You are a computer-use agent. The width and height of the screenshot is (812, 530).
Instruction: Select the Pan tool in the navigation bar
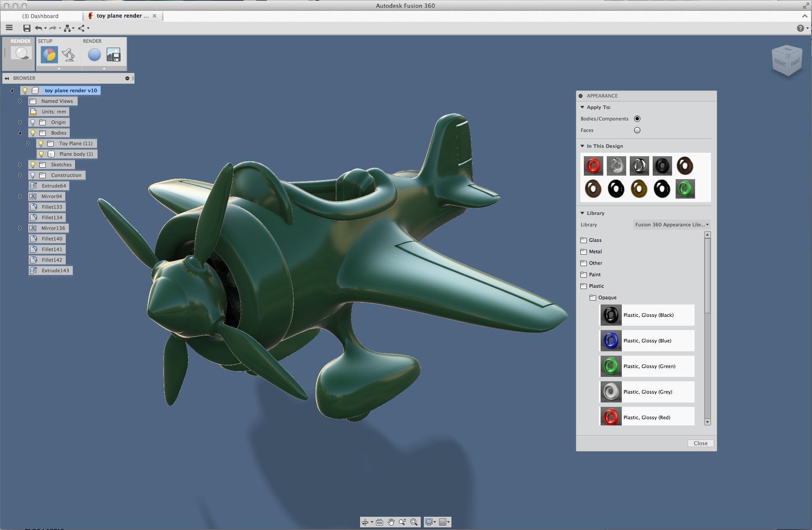(x=391, y=522)
